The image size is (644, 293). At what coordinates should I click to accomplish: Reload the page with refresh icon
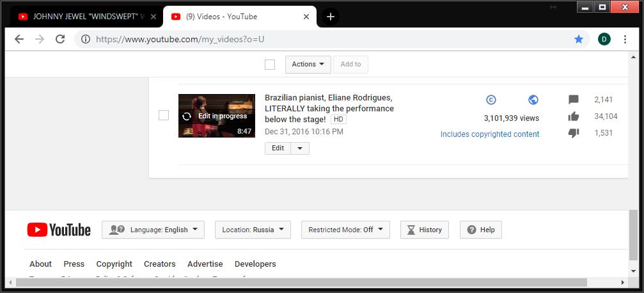click(x=60, y=39)
